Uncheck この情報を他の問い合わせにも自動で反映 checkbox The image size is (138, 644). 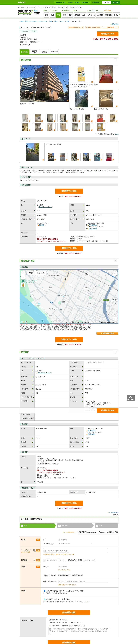[x=45, y=591]
